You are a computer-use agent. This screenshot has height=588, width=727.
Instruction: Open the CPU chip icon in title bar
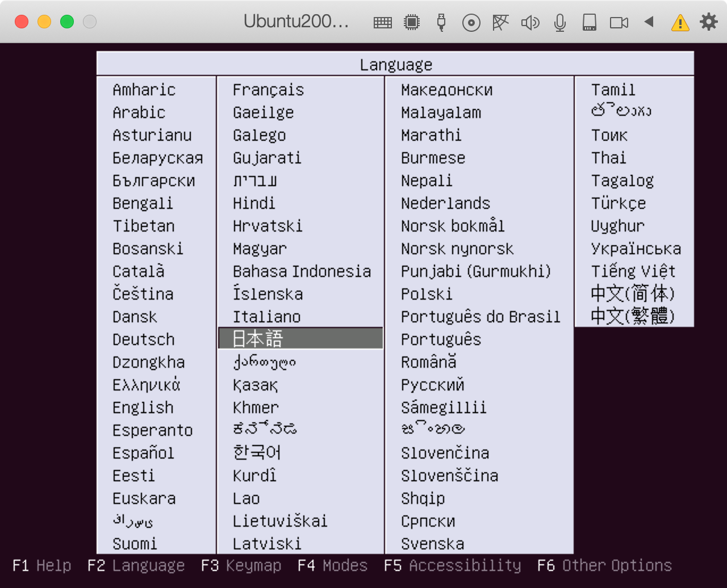[x=412, y=23]
